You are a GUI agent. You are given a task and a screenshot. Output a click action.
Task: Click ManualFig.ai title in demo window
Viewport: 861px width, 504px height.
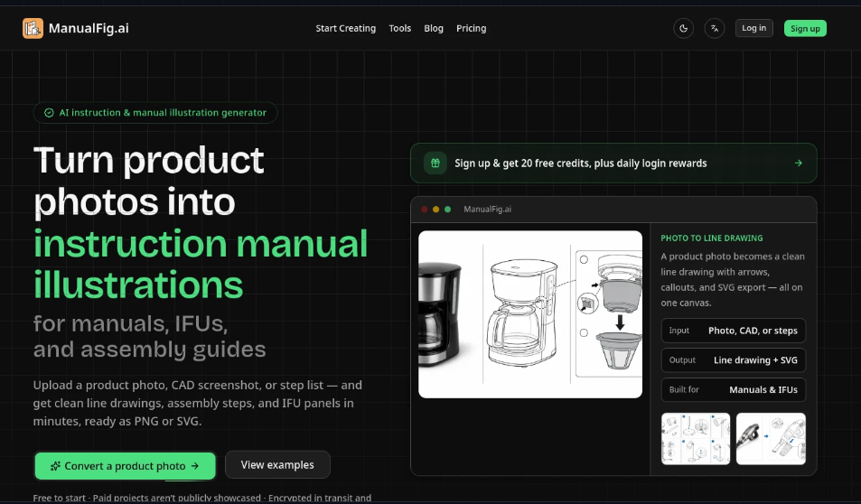click(488, 210)
